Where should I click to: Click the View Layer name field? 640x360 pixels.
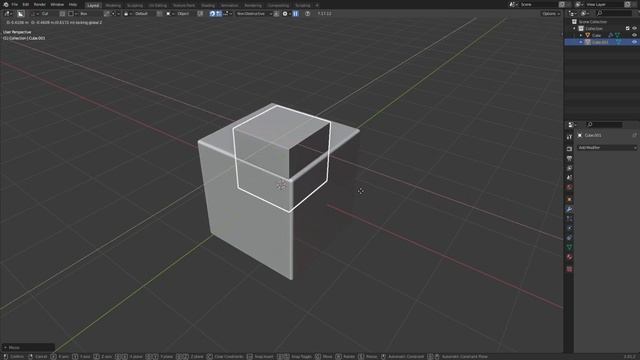(x=604, y=4)
